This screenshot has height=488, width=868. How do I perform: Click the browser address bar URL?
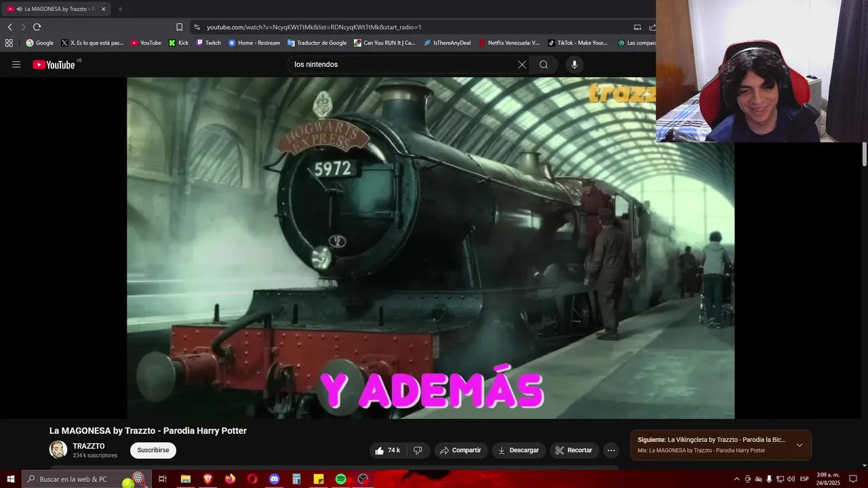click(314, 27)
